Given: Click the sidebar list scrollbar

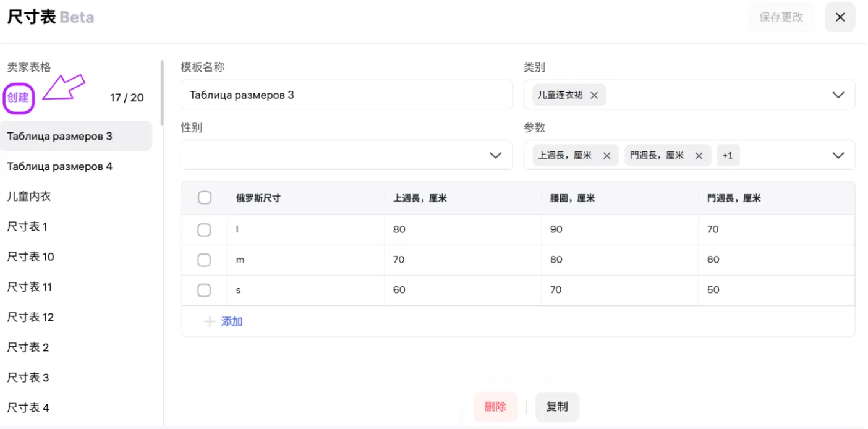Looking at the screenshot, I should point(162,93).
